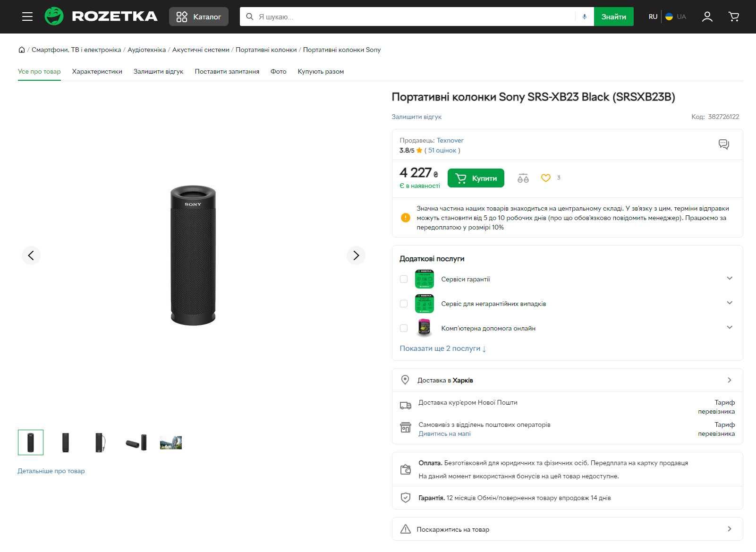The width and height of the screenshot is (756, 552).
Task: Click the Rozetka smiley logo
Action: [54, 17]
